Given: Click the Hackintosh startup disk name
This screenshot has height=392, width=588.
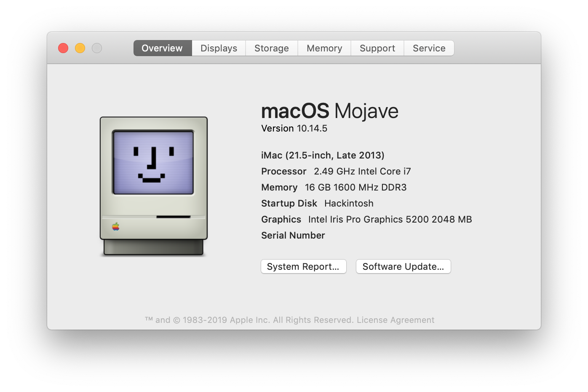Looking at the screenshot, I should 349,203.
